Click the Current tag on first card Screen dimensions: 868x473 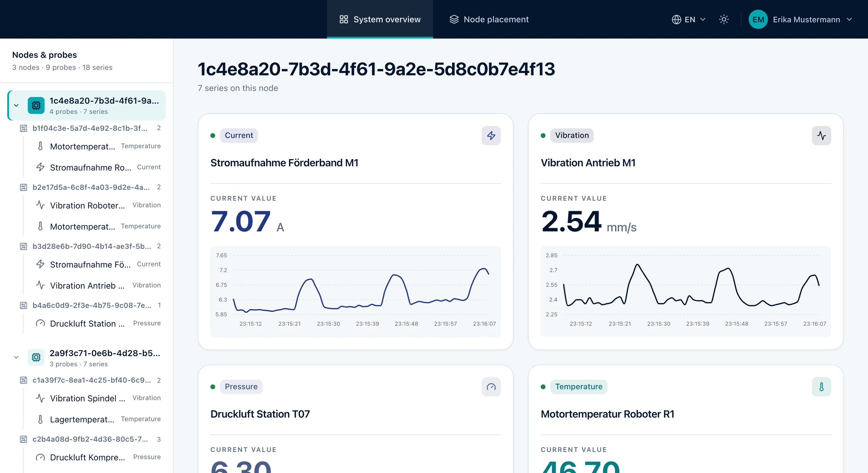tap(239, 136)
